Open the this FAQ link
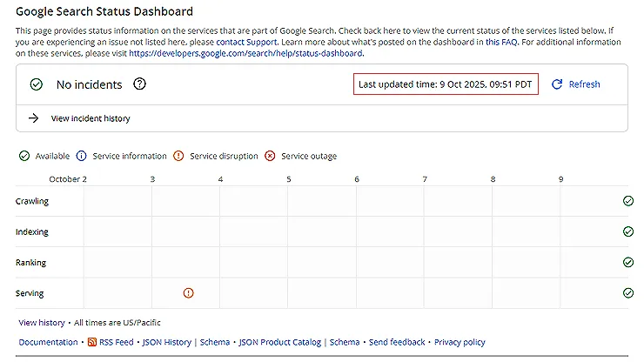The height and width of the screenshot is (362, 644). tap(501, 42)
